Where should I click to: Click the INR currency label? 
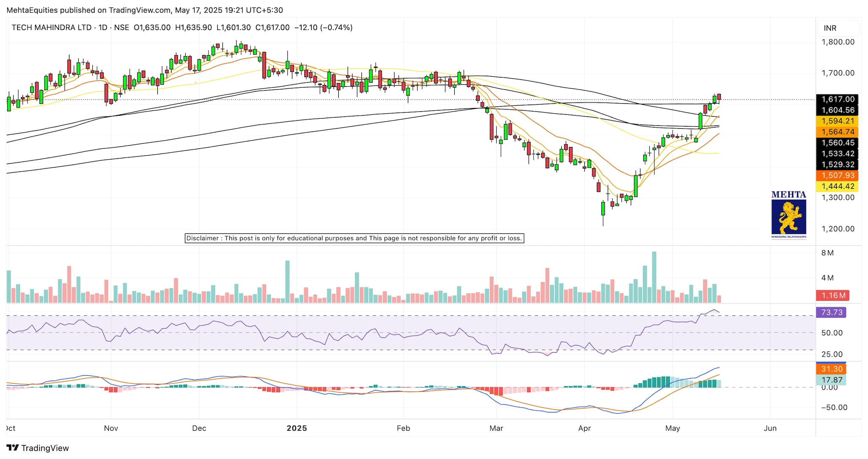pyautogui.click(x=830, y=28)
